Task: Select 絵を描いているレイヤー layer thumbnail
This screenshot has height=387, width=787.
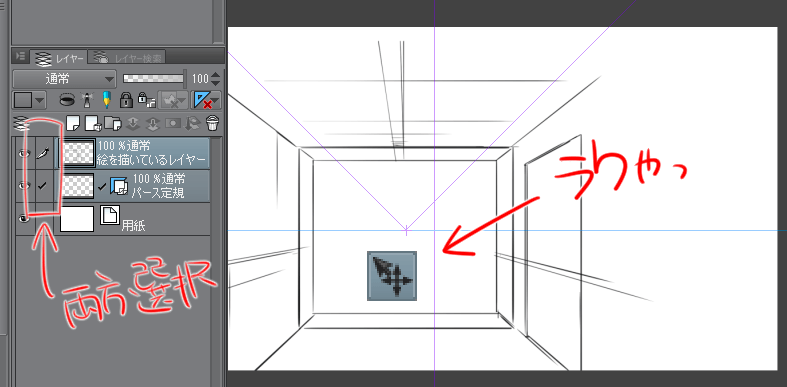Action: 77,153
